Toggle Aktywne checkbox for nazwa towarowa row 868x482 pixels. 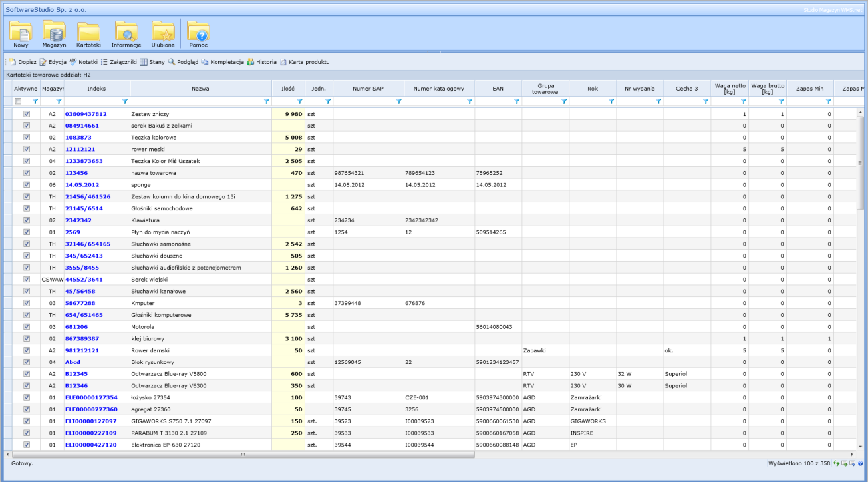[27, 173]
